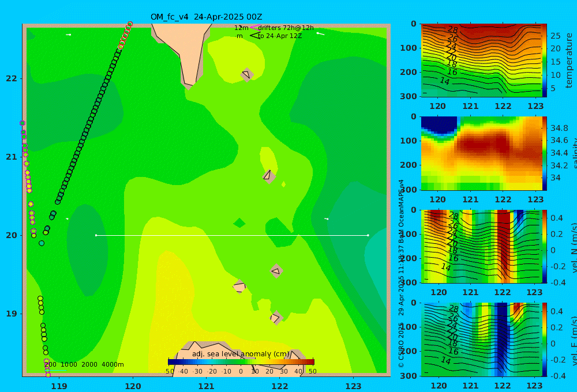Click the salinity colorbar

tap(545, 153)
